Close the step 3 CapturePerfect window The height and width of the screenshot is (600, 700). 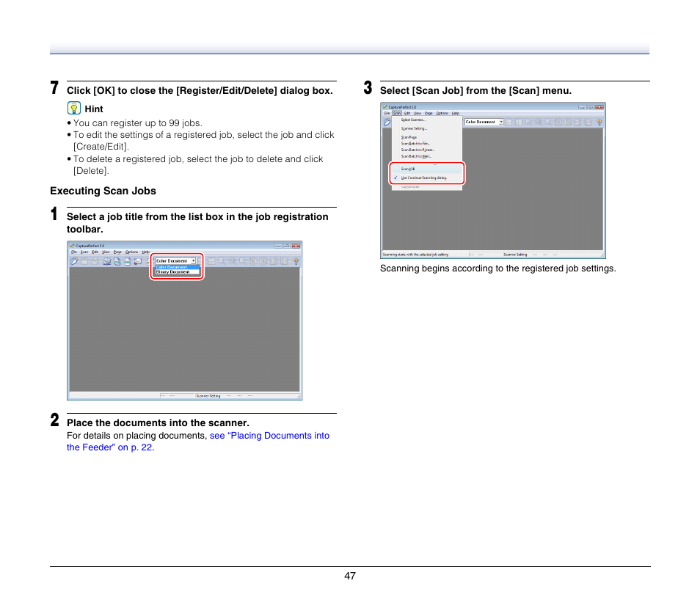point(599,107)
